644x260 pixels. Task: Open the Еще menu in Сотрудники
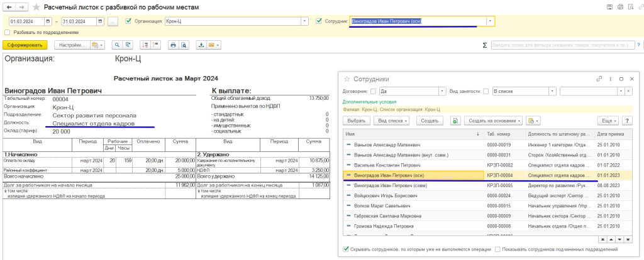(x=608, y=121)
